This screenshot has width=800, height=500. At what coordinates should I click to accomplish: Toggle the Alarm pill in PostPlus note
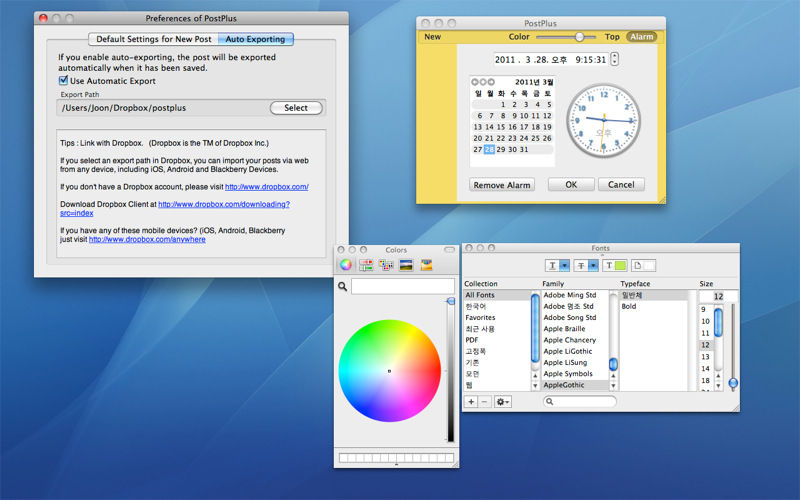click(x=641, y=37)
